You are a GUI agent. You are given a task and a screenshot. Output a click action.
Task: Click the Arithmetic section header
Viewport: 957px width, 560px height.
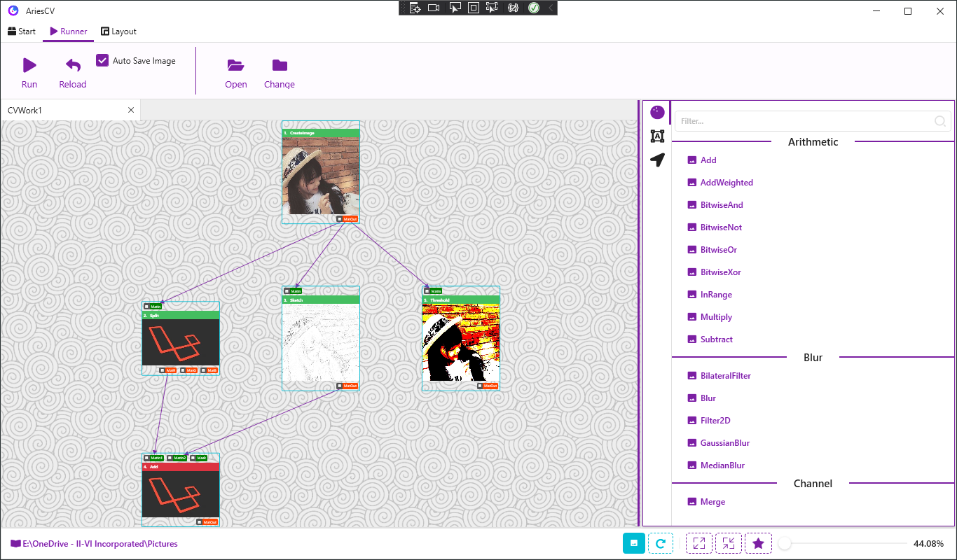(x=813, y=142)
